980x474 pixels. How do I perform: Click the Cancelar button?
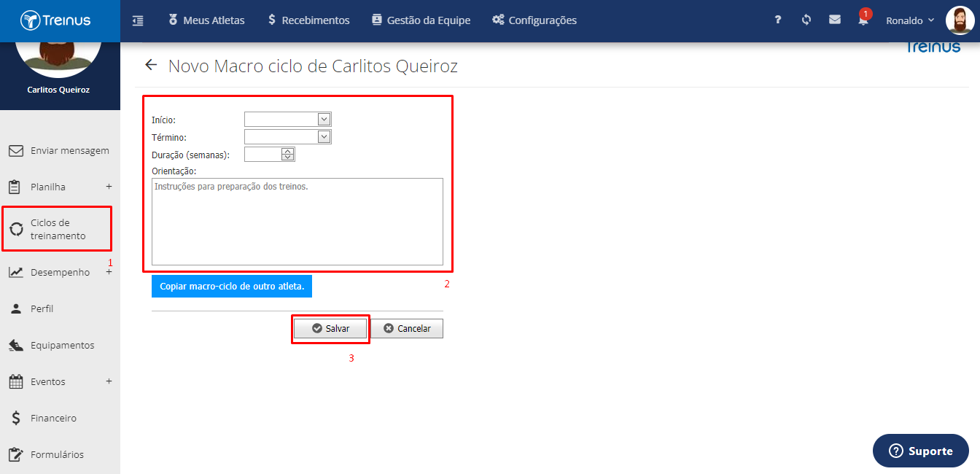coord(407,329)
